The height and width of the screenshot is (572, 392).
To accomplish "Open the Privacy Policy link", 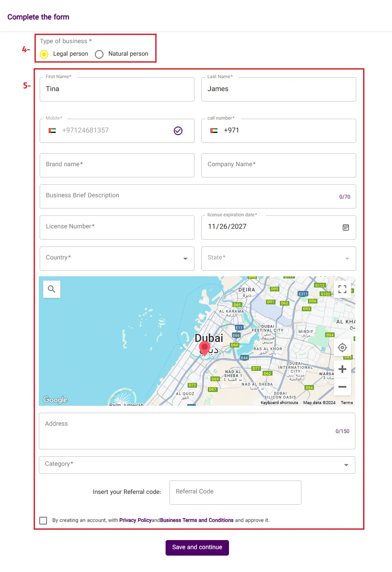I will 135,520.
